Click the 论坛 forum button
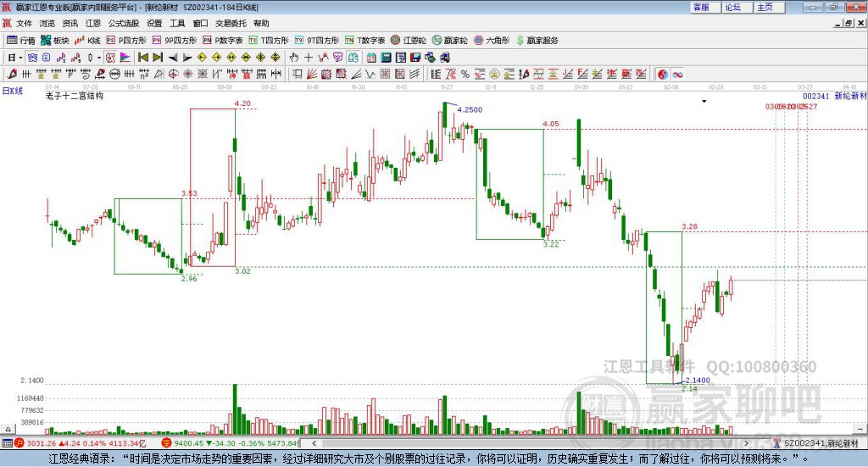 pyautogui.click(x=737, y=7)
